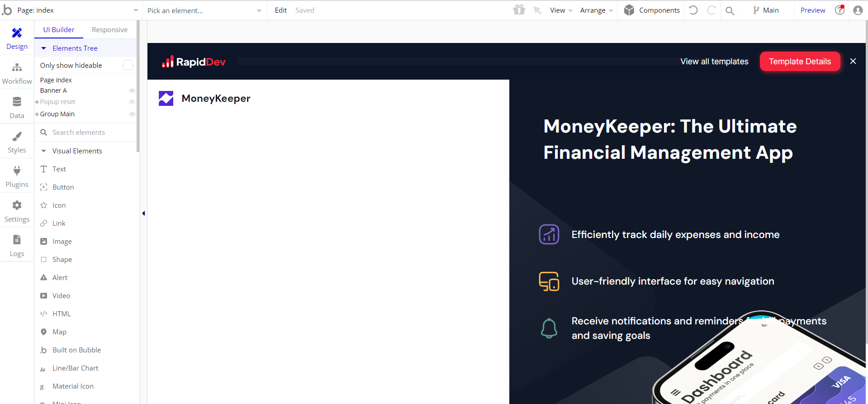
Task: Collapse the left panel with arrow handle
Action: click(143, 213)
